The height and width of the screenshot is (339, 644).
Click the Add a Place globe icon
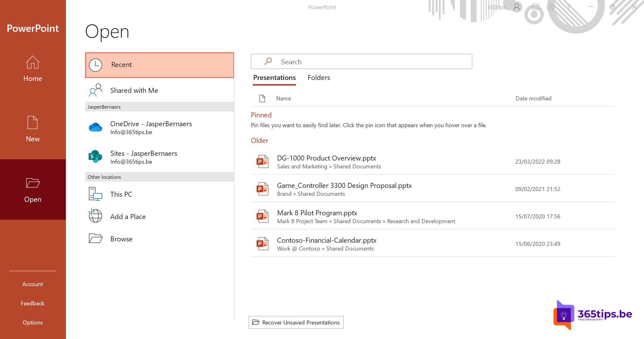point(95,216)
